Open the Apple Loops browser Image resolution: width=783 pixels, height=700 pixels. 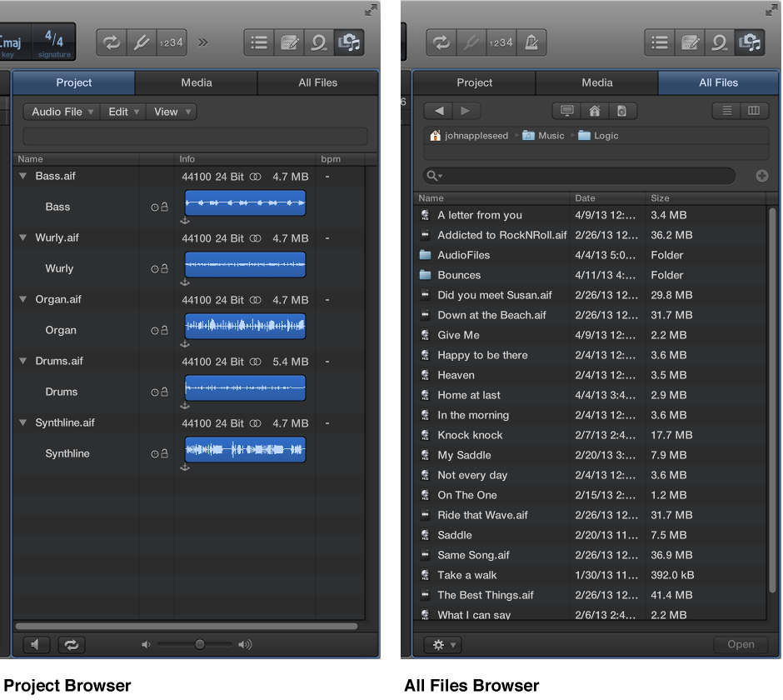coord(319,42)
